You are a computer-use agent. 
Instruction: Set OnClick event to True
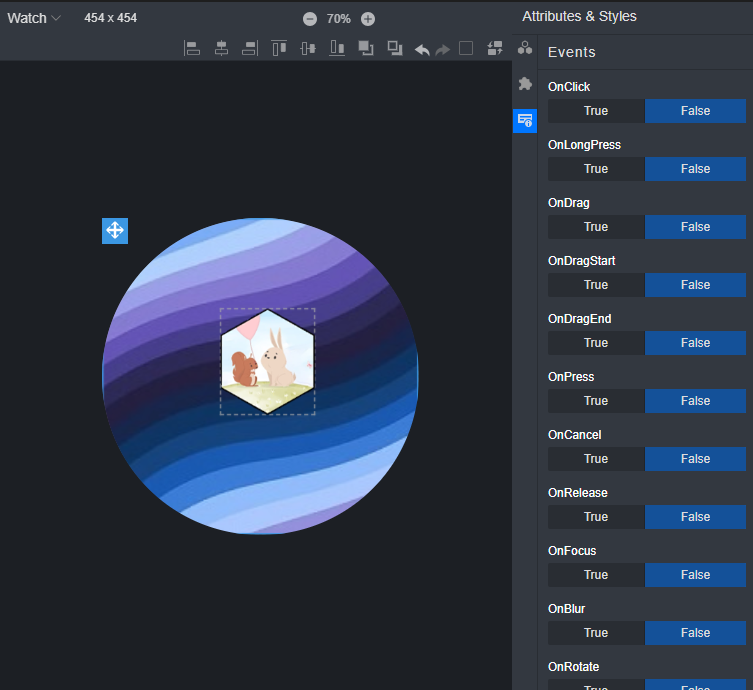tap(596, 111)
